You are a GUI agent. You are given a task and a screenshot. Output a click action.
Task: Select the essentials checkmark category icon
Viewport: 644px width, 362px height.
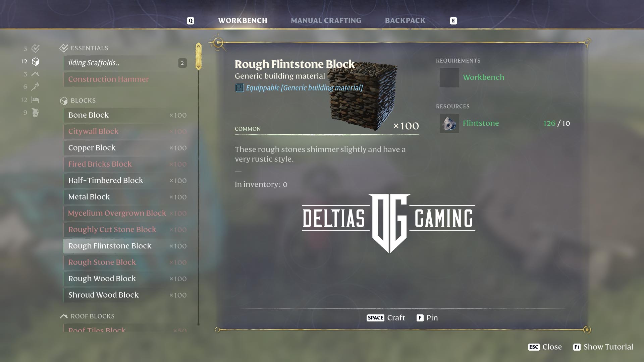35,49
